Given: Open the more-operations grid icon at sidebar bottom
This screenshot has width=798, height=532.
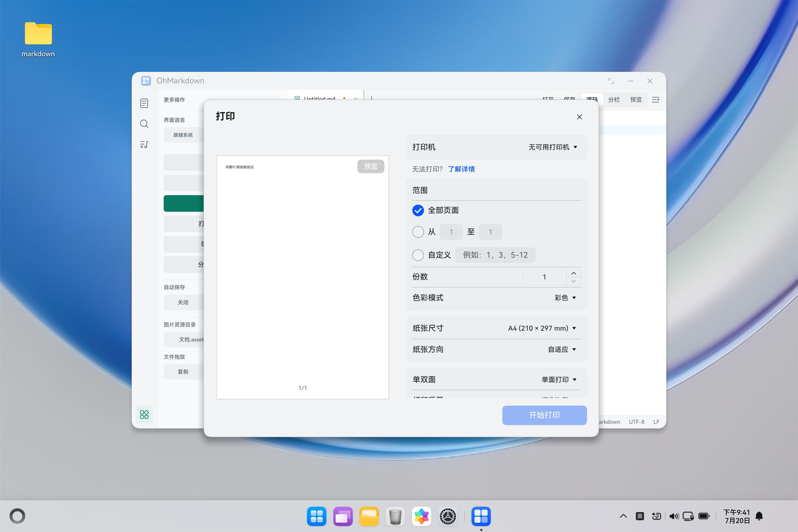Looking at the screenshot, I should [x=144, y=414].
